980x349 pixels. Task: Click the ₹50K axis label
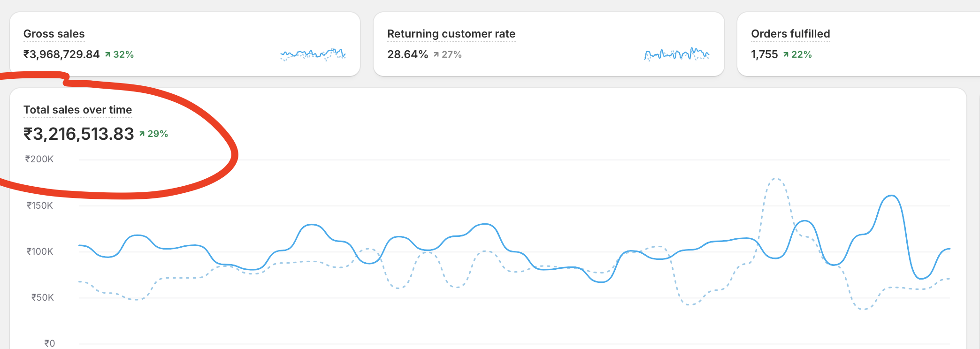tap(42, 297)
